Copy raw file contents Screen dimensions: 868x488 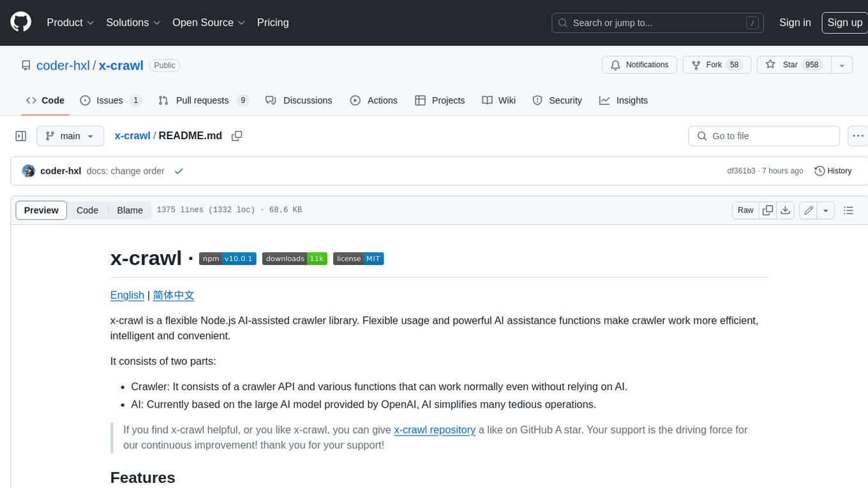click(768, 210)
